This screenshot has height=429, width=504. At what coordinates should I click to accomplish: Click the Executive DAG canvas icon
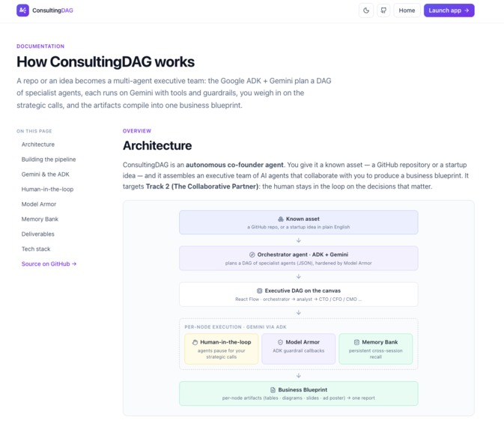pyautogui.click(x=259, y=290)
